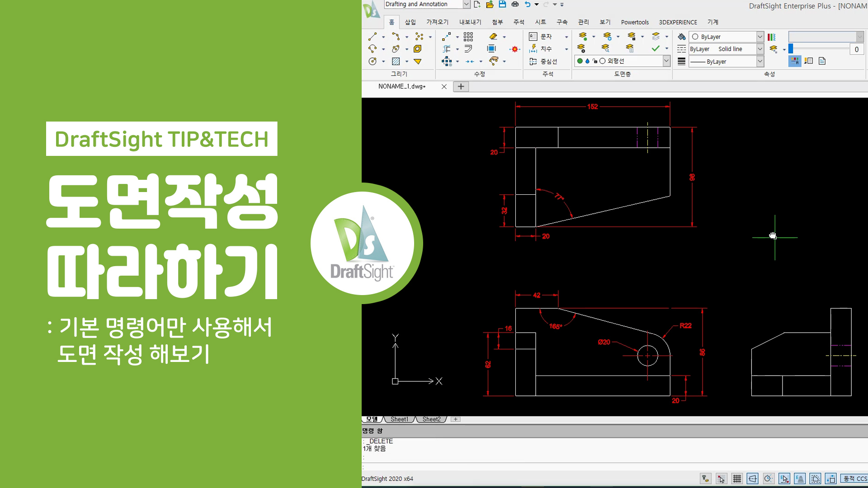Switch to the 삽입 ribbon tab
Viewport: 868px width, 488px height.
click(410, 22)
